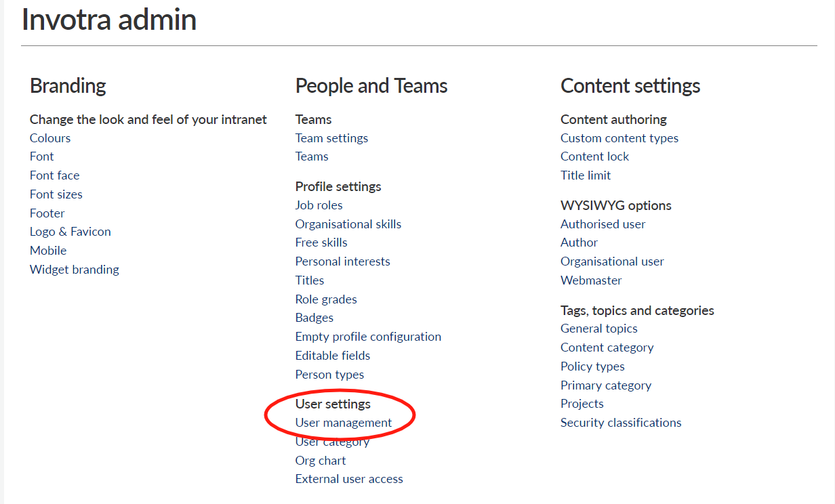This screenshot has height=504, width=835.
Task: Open the Org chart settings
Action: pos(321,460)
